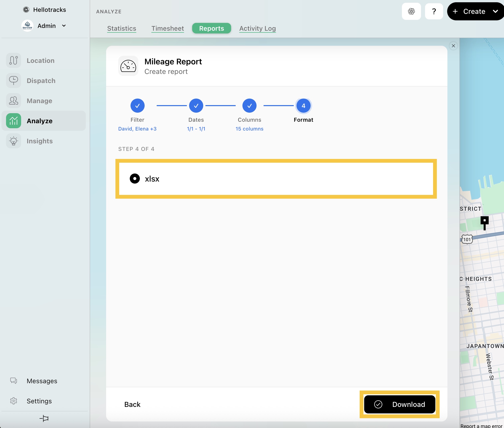Open Messages chat icon

coord(14,381)
